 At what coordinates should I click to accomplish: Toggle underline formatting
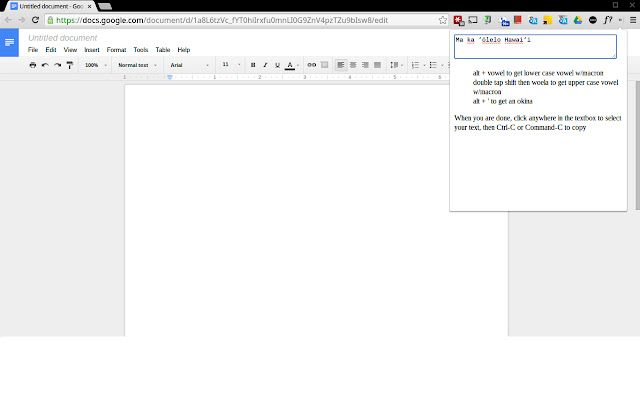277,65
